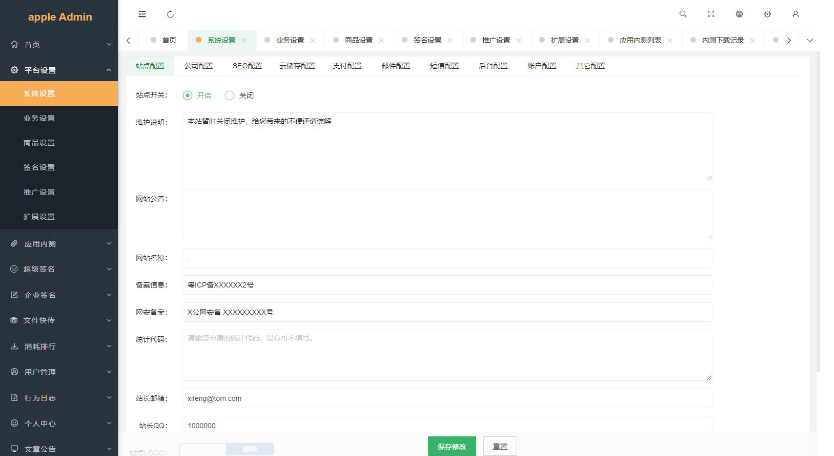
Task: Click the xifeng@tom.com email field
Action: [x=446, y=398]
